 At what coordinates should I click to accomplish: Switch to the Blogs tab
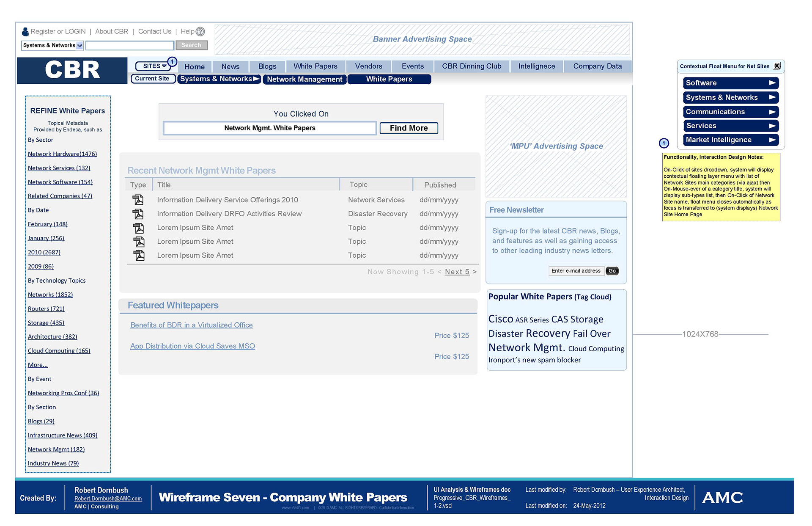click(267, 66)
